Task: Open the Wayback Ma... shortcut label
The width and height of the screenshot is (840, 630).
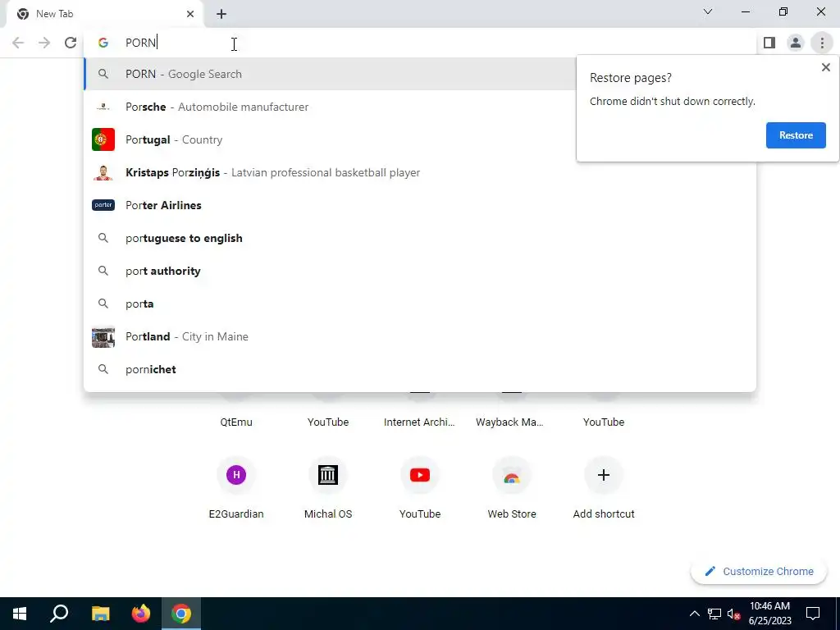Action: [x=509, y=422]
